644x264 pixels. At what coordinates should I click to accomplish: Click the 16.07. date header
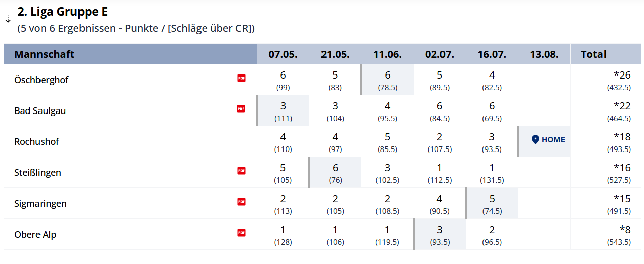(492, 54)
